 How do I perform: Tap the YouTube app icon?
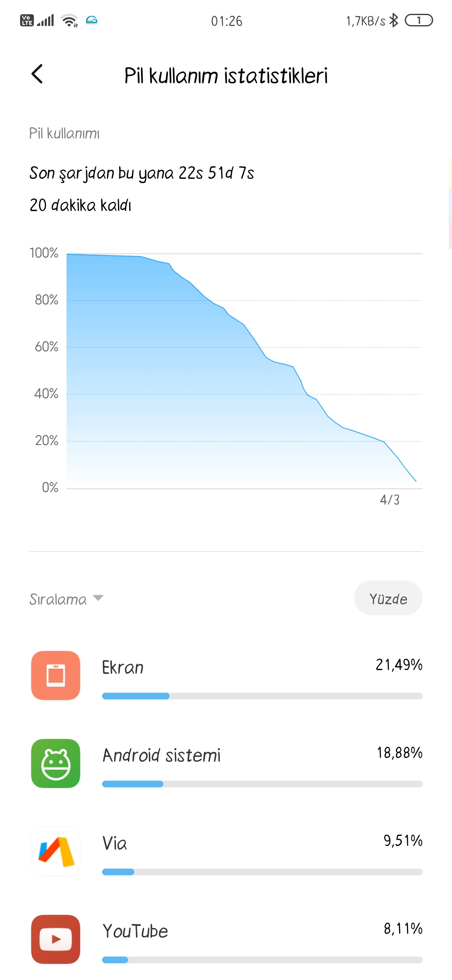click(x=56, y=939)
